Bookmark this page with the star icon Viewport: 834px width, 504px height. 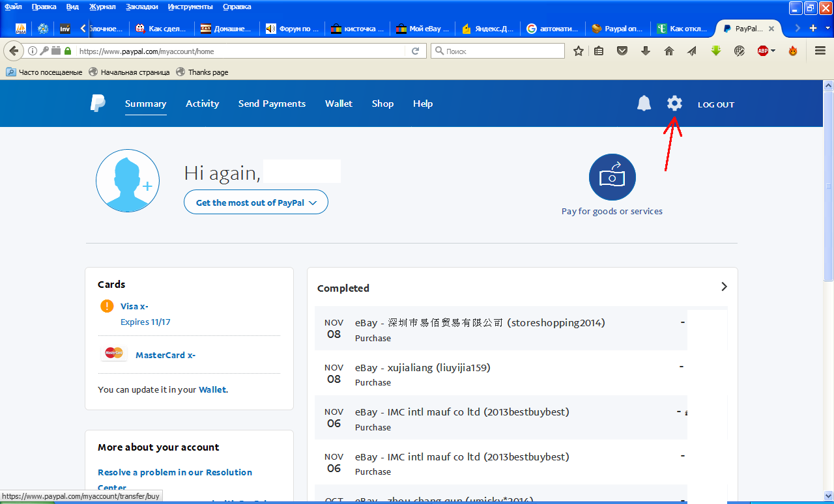tap(578, 51)
